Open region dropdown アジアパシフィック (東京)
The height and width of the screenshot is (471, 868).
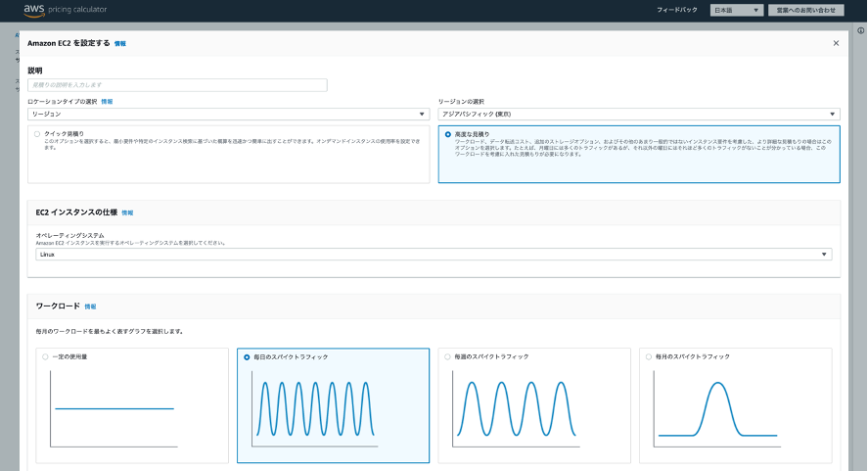tap(638, 115)
